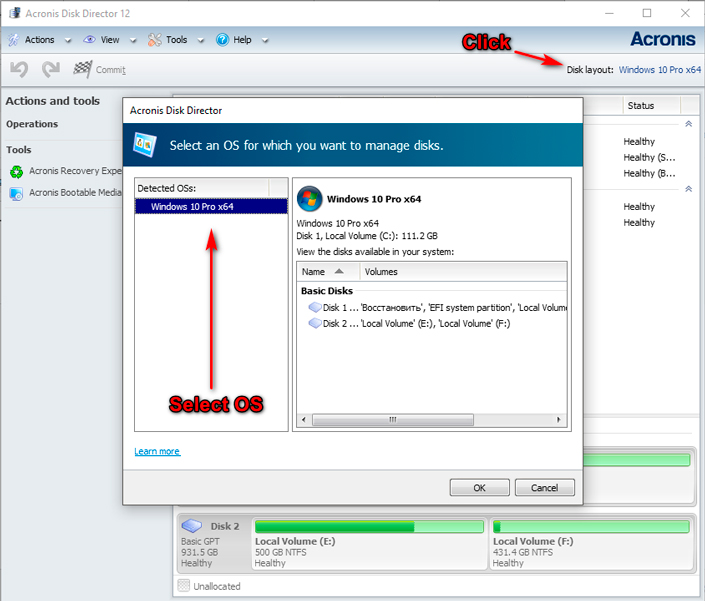Click the Local Volume (F:) 431.4 GB NTFS block
This screenshot has height=601, width=705.
point(591,543)
